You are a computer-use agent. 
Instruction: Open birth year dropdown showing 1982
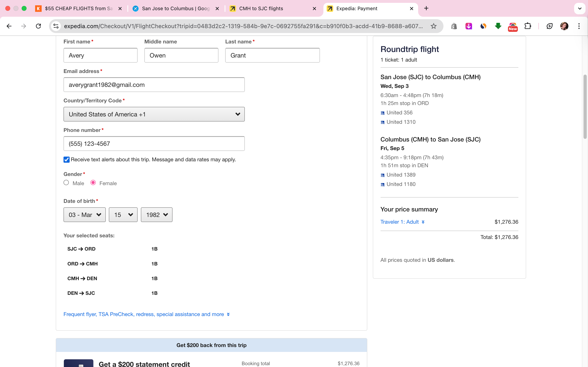(x=156, y=215)
